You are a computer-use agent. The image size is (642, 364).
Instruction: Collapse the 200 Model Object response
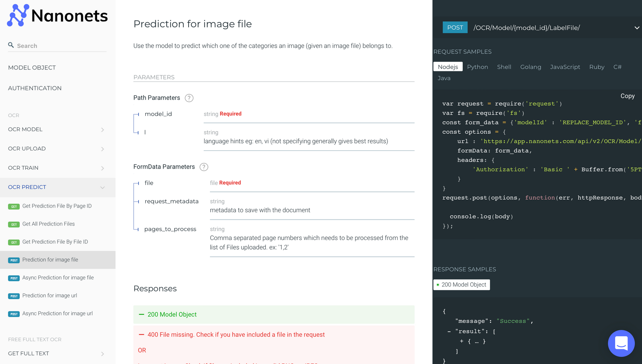click(x=142, y=315)
